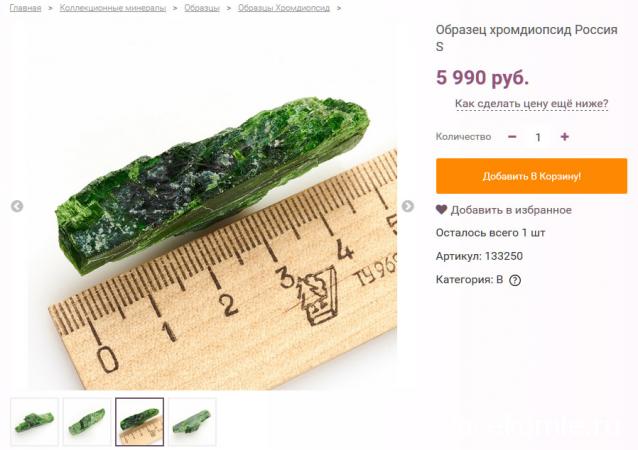Click the quantity input field showing 1
The image size is (638, 450).
[x=538, y=137]
